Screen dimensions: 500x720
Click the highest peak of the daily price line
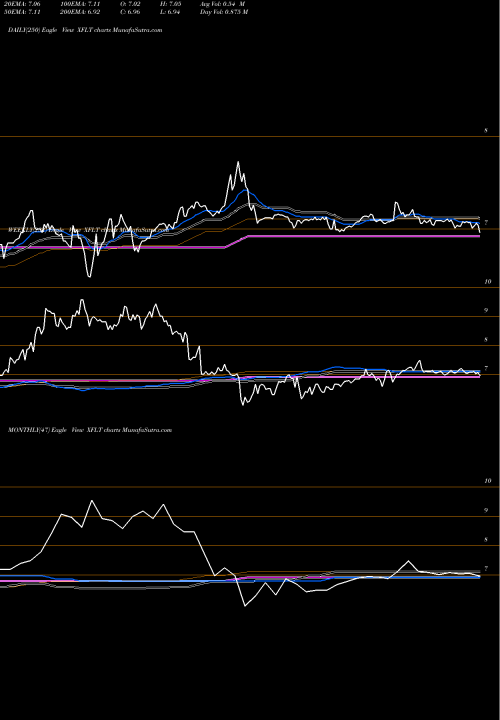238,162
